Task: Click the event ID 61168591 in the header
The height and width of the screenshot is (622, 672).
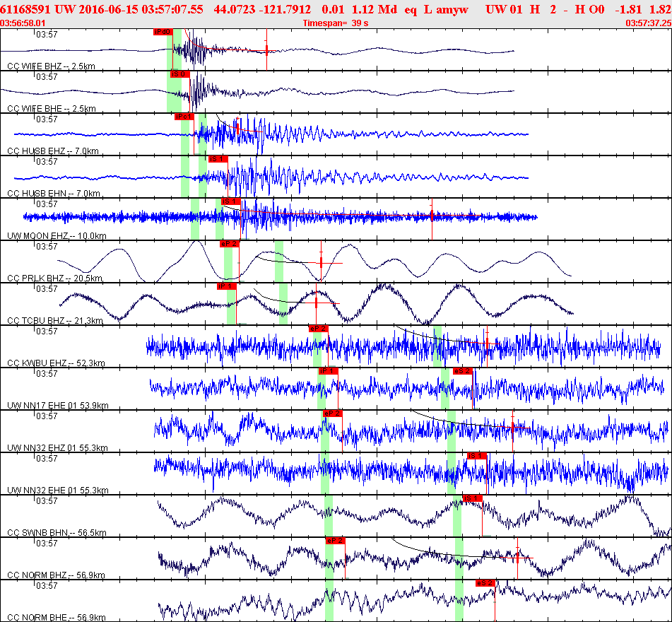Action: 25,9
